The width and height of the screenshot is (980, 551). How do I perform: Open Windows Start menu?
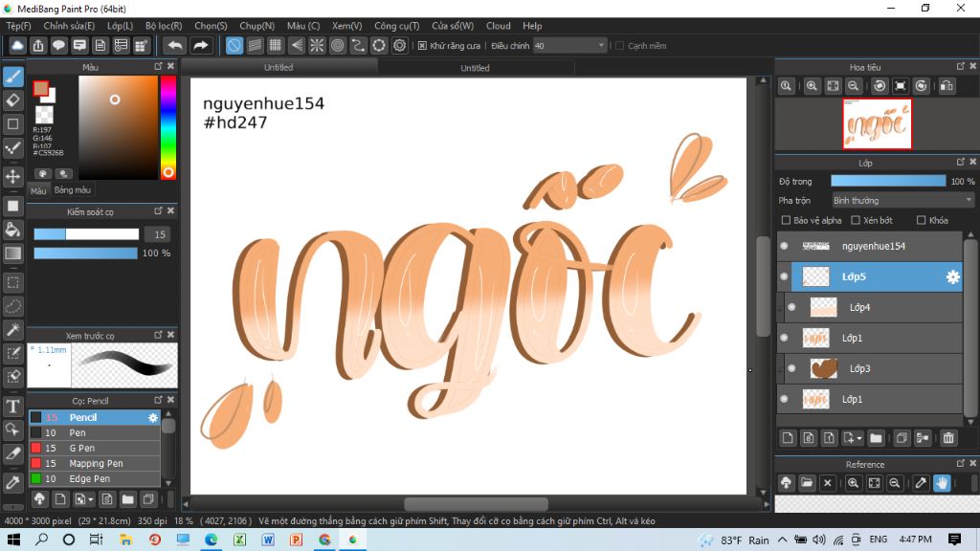[13, 540]
